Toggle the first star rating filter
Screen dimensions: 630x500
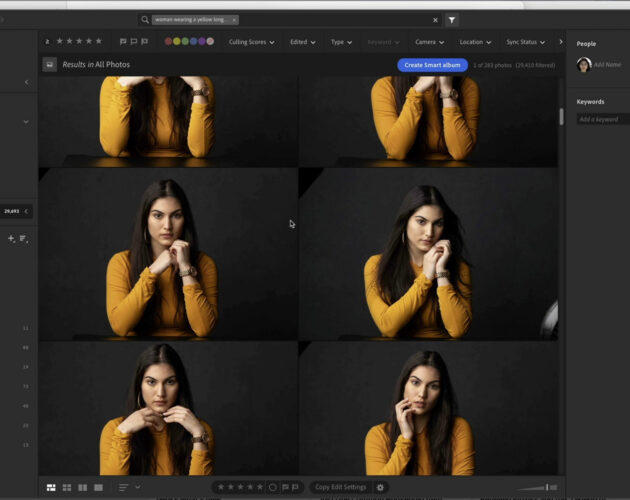(x=59, y=42)
